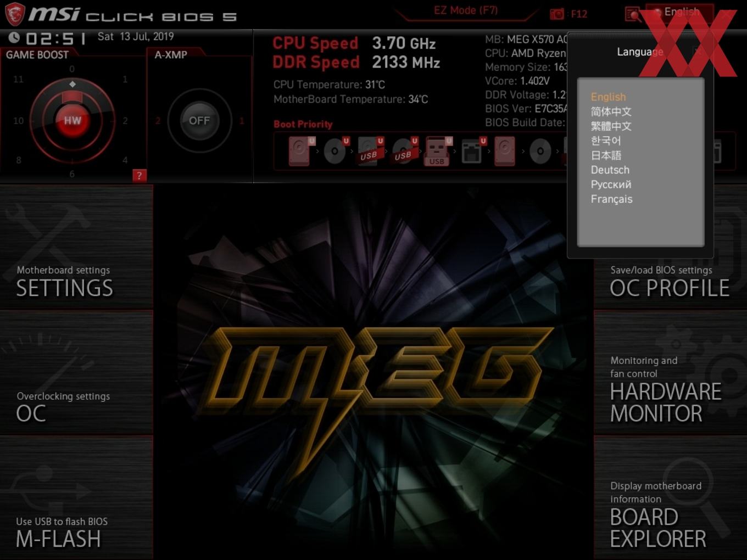This screenshot has height=560, width=747.
Task: Click the CPU Speed 3.70 GHz value
Action: (404, 43)
